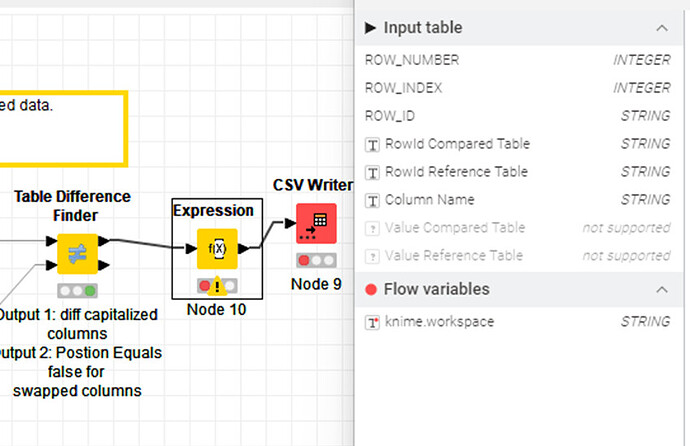This screenshot has width=690, height=446.
Task: Select the Table Difference Finder node icon
Action: click(x=77, y=254)
